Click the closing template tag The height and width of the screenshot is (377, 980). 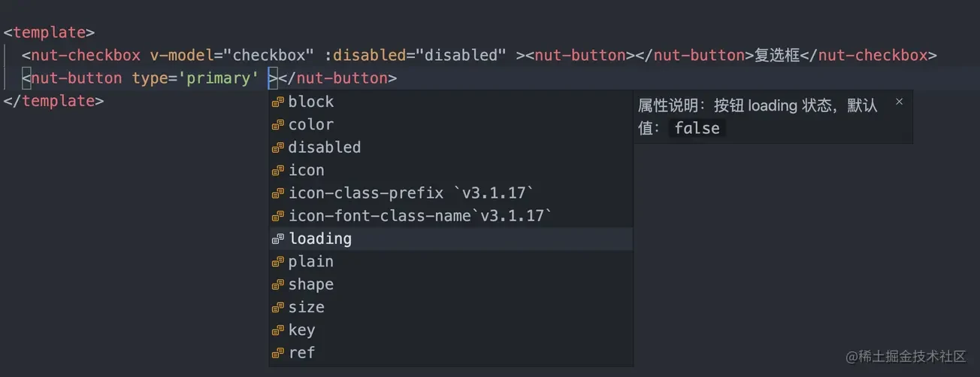(x=54, y=101)
